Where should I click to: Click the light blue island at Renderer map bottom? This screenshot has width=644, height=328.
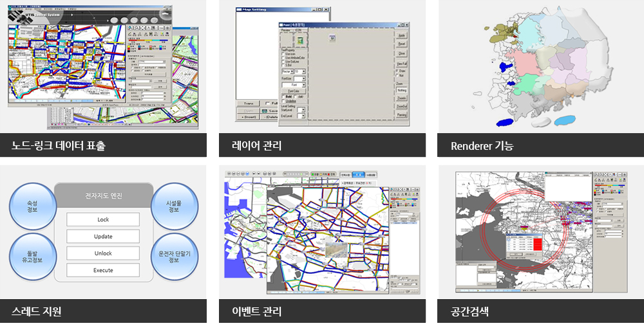[x=565, y=120]
